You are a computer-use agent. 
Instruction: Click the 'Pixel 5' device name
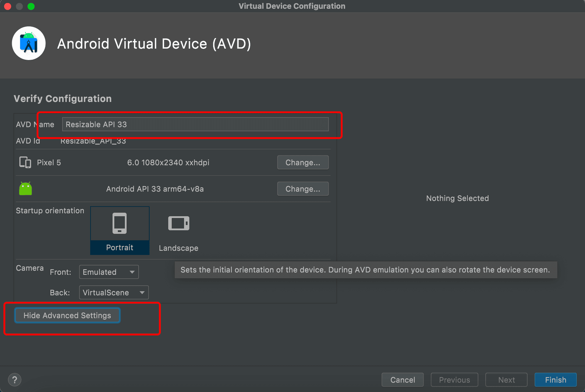click(x=49, y=163)
